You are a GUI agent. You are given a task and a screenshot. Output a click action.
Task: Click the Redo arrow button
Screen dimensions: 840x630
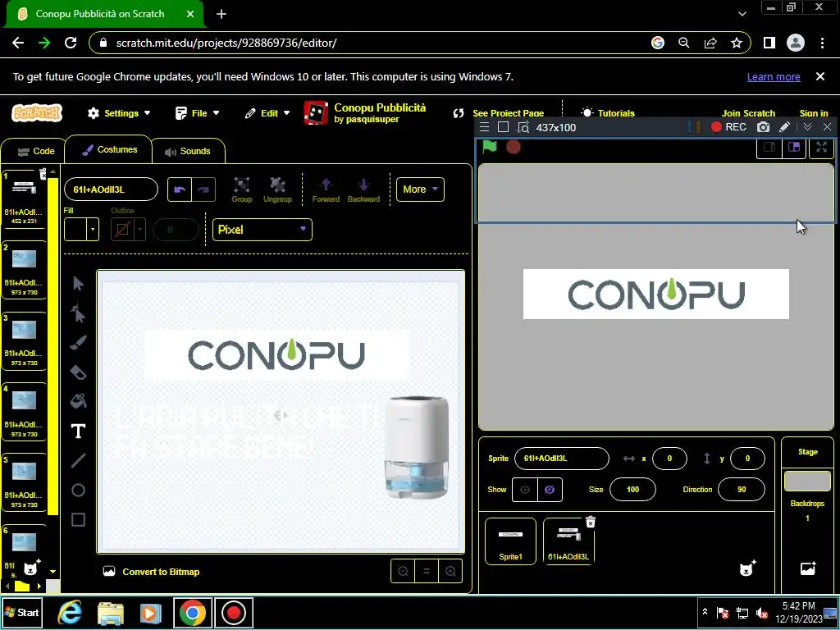pyautogui.click(x=203, y=189)
